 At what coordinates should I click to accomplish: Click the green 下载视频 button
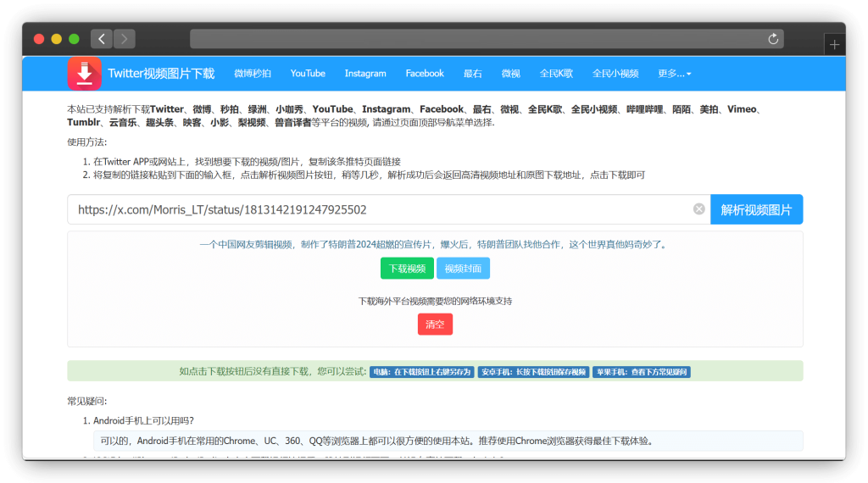click(x=407, y=269)
